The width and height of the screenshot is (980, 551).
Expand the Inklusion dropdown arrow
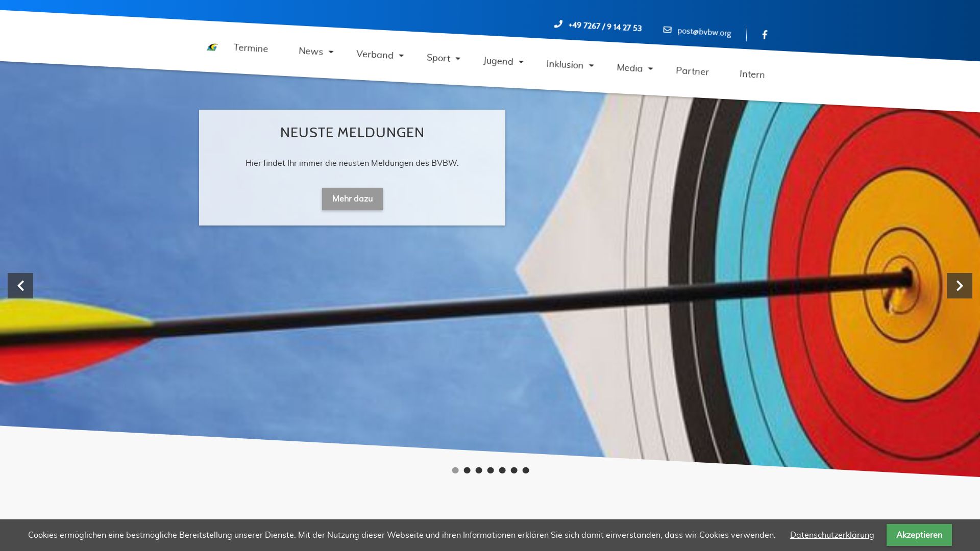click(x=591, y=66)
